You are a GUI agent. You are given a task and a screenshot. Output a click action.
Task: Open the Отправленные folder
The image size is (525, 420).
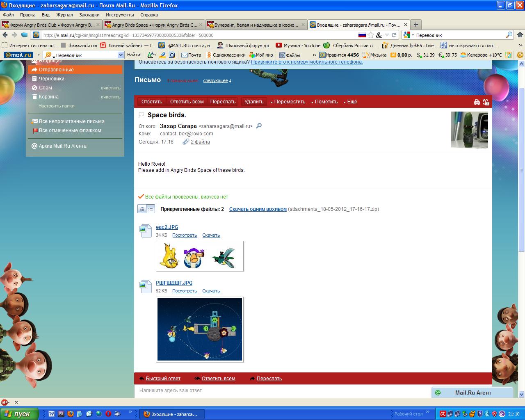tap(75, 70)
